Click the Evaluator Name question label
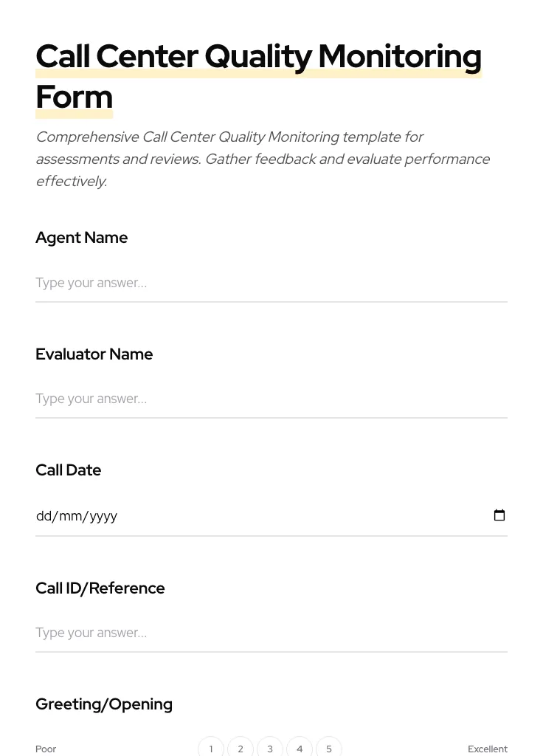 click(x=94, y=354)
